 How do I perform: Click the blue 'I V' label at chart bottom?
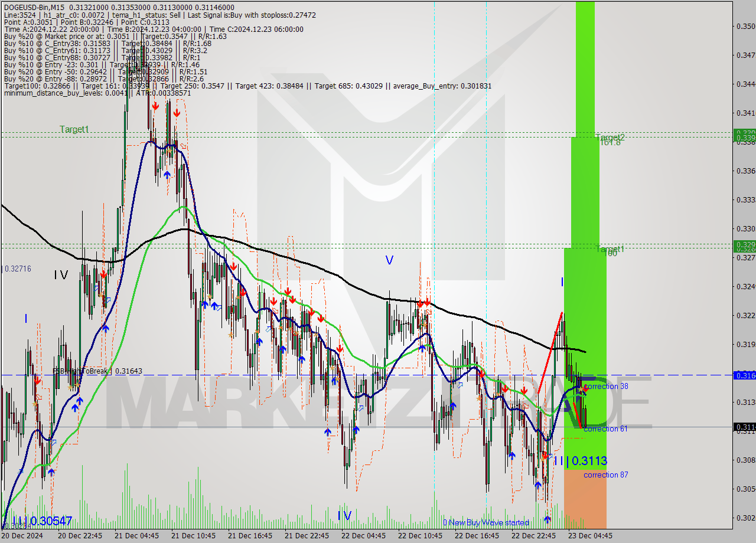point(344,516)
